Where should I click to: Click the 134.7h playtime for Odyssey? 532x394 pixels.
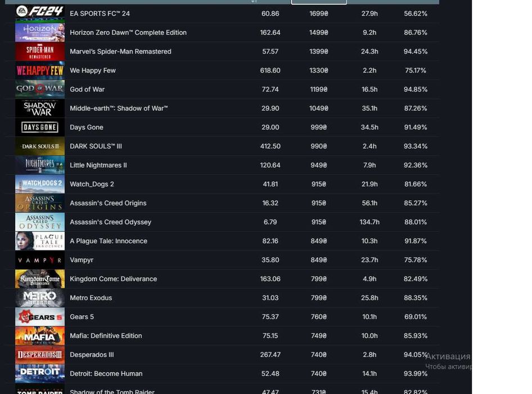pyautogui.click(x=369, y=222)
